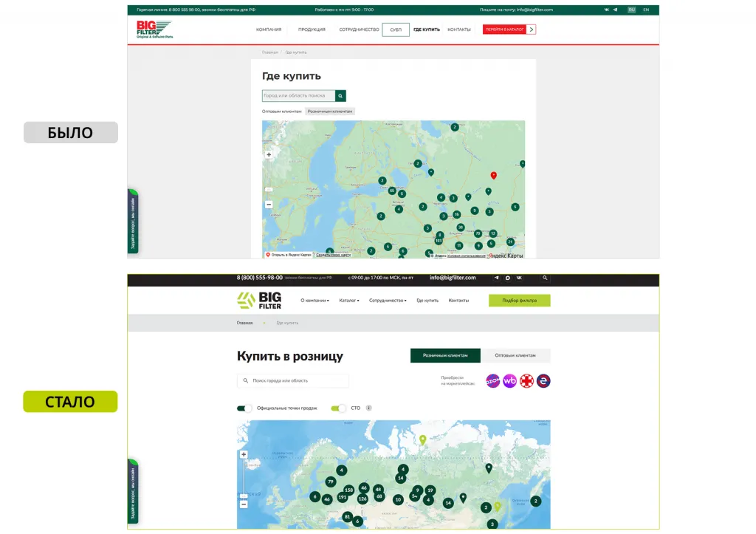Click the search magnifier in new site black bar

(x=545, y=278)
